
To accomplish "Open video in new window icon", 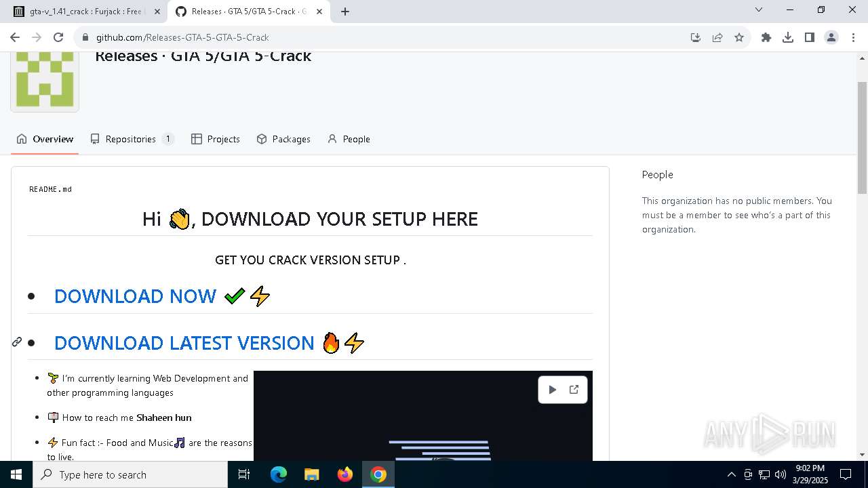I will click(x=574, y=390).
